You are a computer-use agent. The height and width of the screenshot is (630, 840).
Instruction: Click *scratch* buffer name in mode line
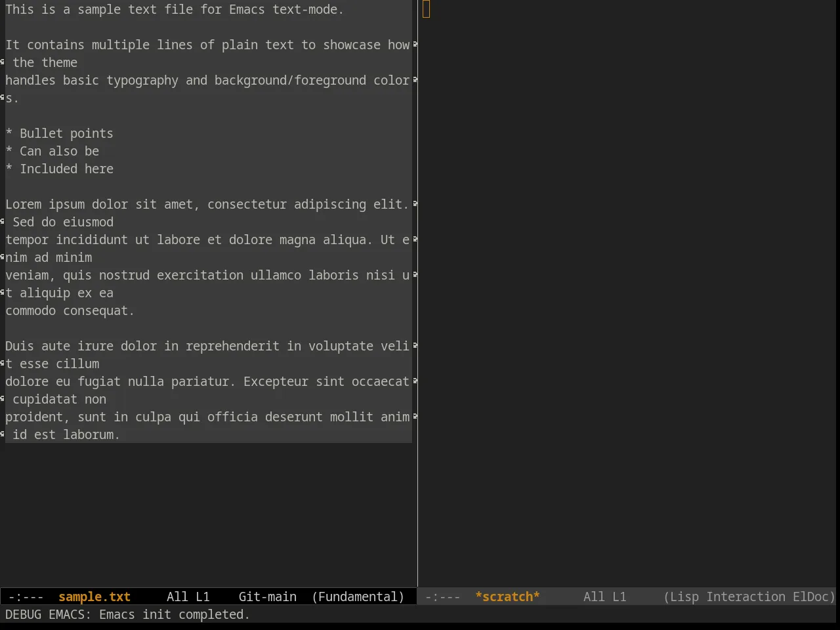coord(507,597)
